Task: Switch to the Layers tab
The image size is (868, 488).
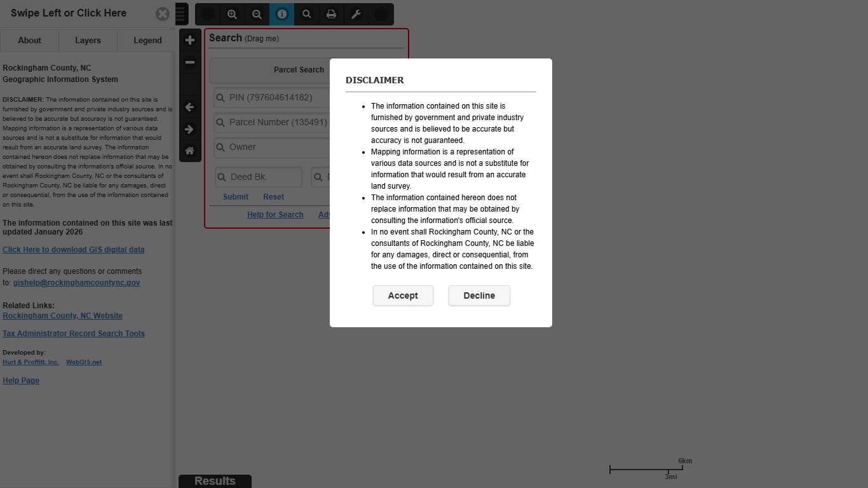Action: point(88,40)
